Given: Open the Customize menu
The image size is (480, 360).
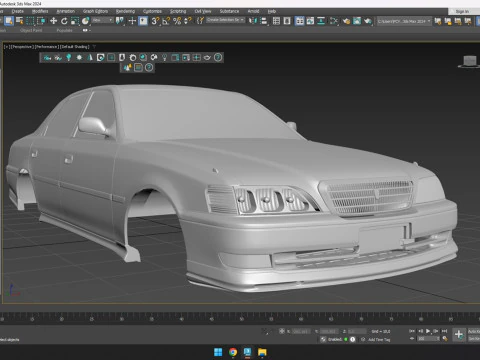Looking at the screenshot, I should tap(152, 11).
